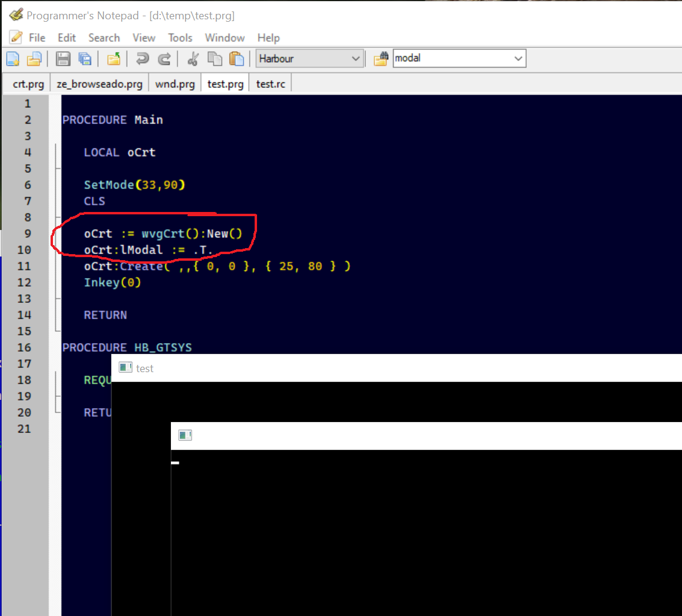This screenshot has height=616, width=682.
Task: Switch to the test.rc tab
Action: tap(270, 84)
